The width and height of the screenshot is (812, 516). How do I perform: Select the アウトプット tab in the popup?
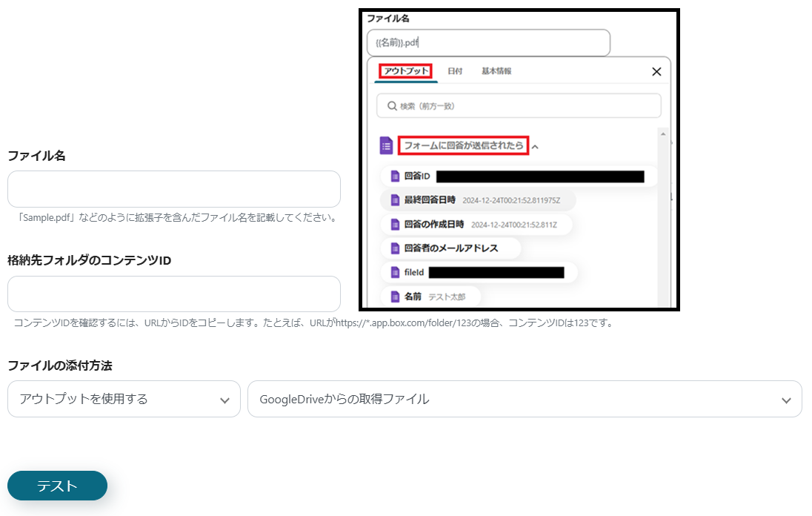coord(406,71)
